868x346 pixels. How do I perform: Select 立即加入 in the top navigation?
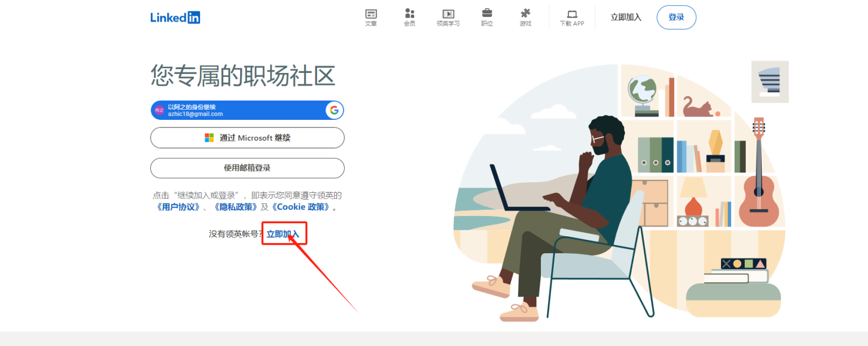pos(626,17)
